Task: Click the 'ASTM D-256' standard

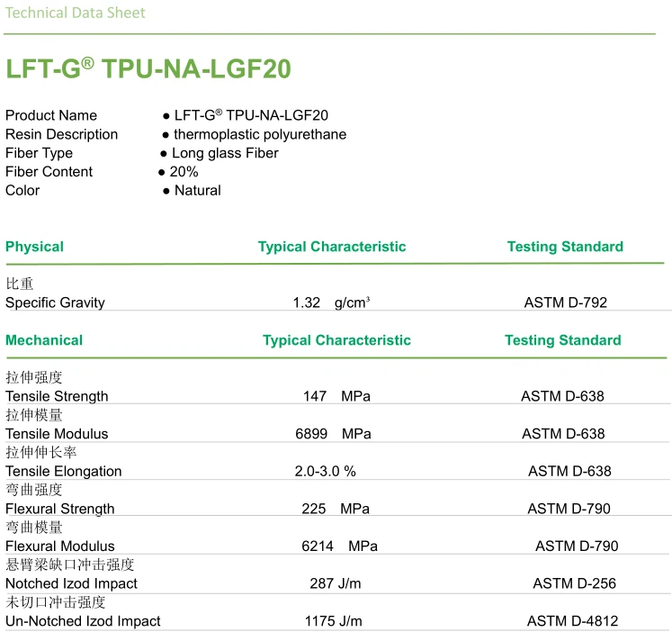Action: 574,583
